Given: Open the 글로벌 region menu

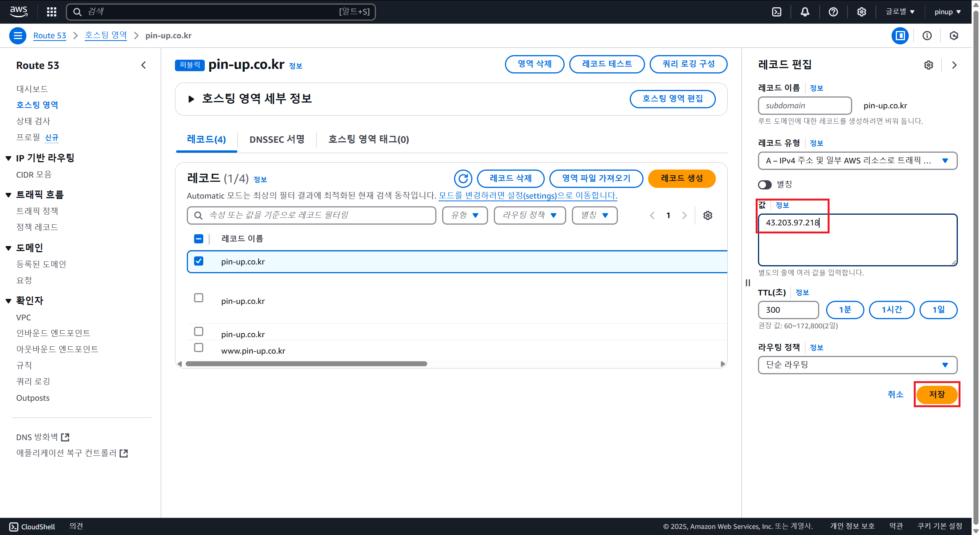Looking at the screenshot, I should click(x=900, y=12).
